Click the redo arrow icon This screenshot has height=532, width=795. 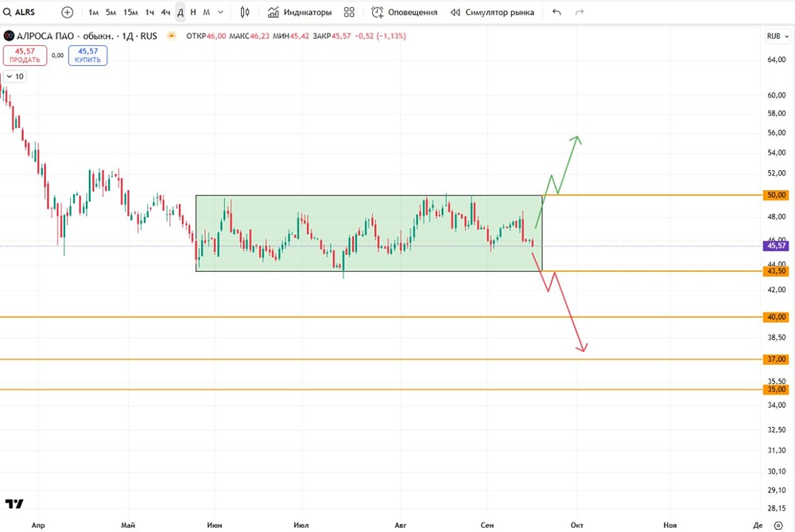[x=580, y=12]
